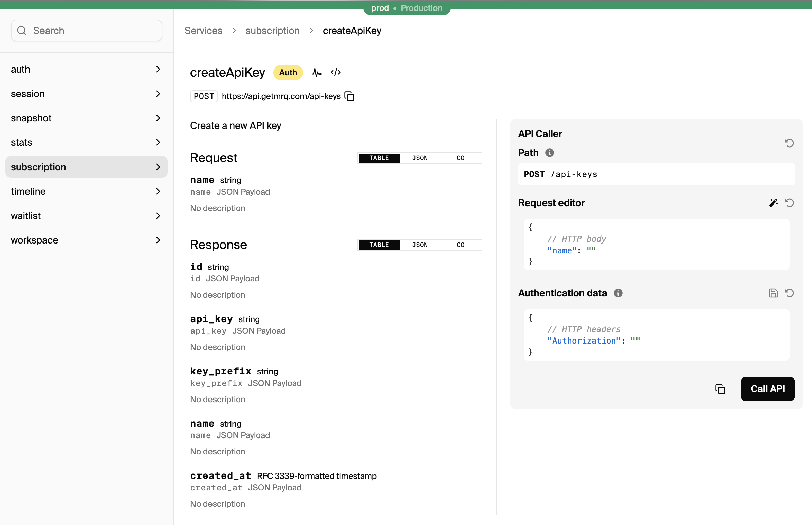
Task: Reset the Request editor contents
Action: 790,203
